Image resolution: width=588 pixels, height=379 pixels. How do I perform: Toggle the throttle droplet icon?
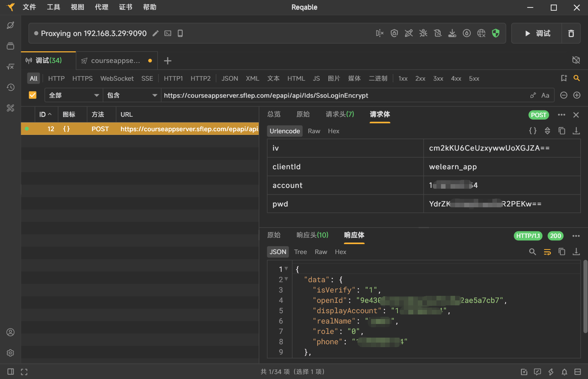467,34
